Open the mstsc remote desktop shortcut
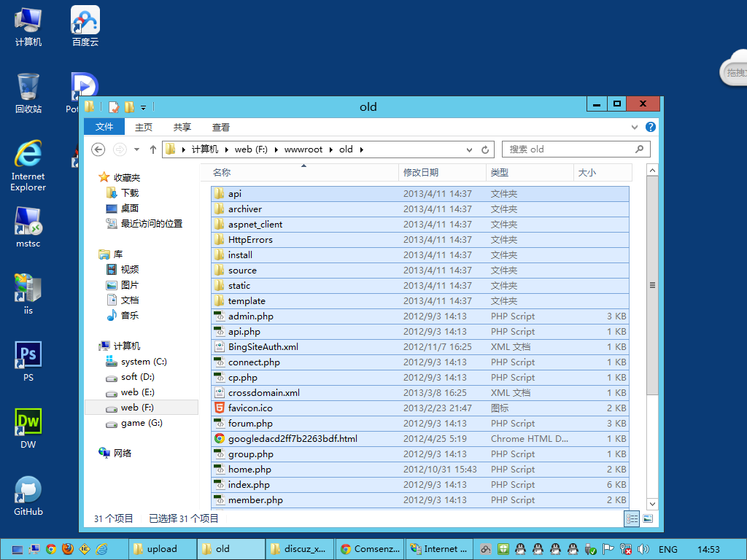The height and width of the screenshot is (560, 747). pyautogui.click(x=28, y=227)
